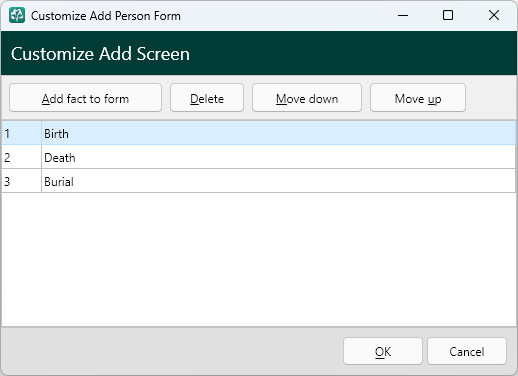Select the Birth fact row
The image size is (518, 376).
pos(259,133)
